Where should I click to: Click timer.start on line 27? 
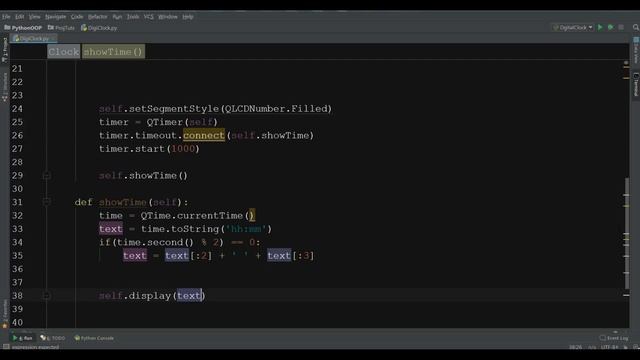click(132, 149)
